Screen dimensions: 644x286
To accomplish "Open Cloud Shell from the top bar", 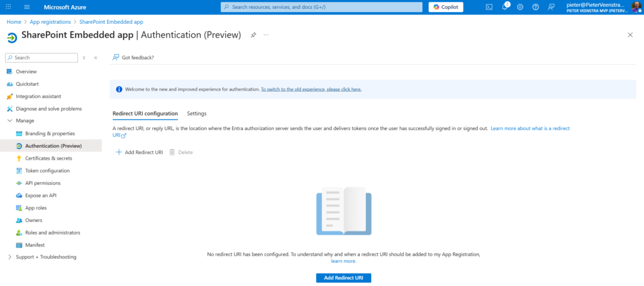I will coord(489,7).
